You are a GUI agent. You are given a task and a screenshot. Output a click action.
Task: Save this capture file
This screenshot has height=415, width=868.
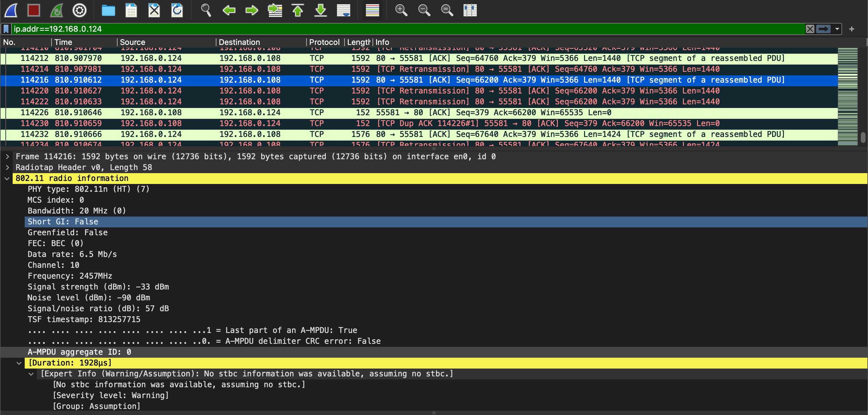(131, 10)
